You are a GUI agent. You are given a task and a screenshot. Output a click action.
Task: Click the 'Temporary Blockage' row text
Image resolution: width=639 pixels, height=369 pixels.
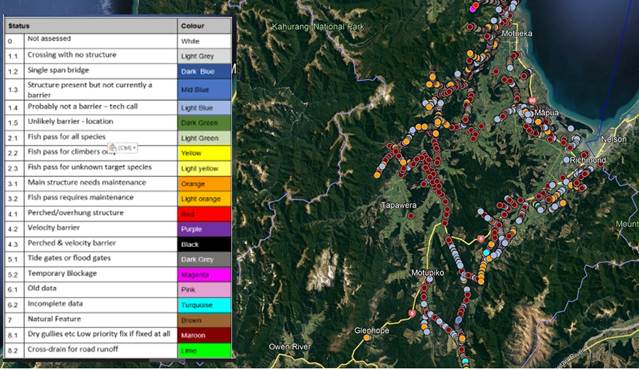(x=62, y=273)
